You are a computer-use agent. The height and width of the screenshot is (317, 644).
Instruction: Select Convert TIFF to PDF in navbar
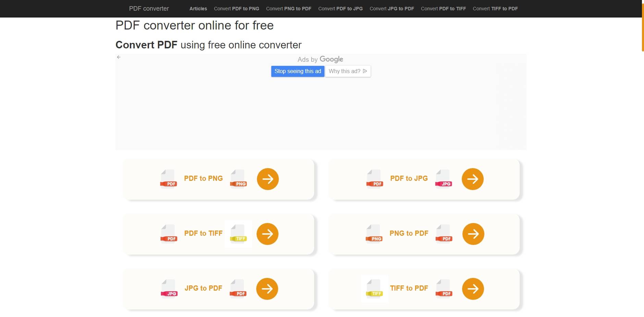point(495,9)
